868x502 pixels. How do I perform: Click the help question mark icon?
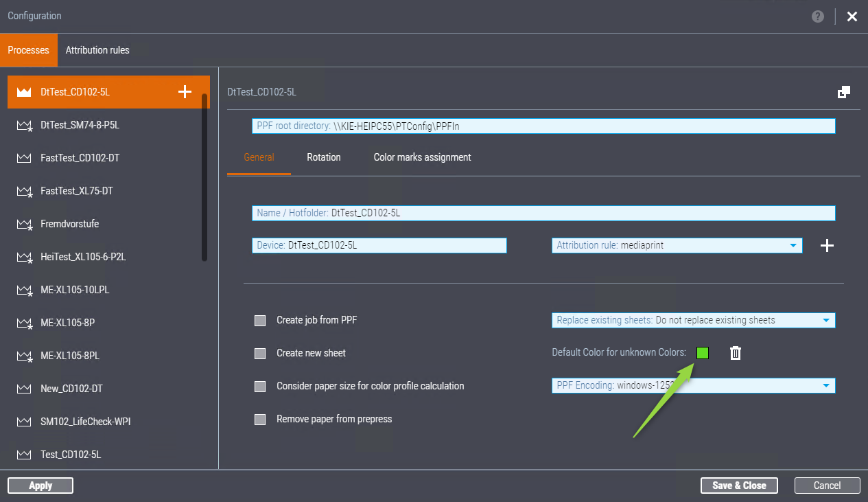click(817, 16)
